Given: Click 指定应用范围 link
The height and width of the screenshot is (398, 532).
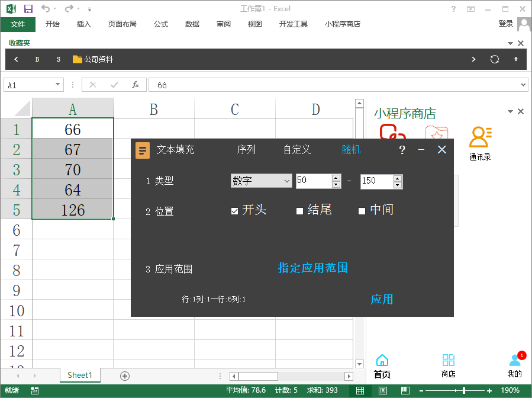Looking at the screenshot, I should coord(313,268).
